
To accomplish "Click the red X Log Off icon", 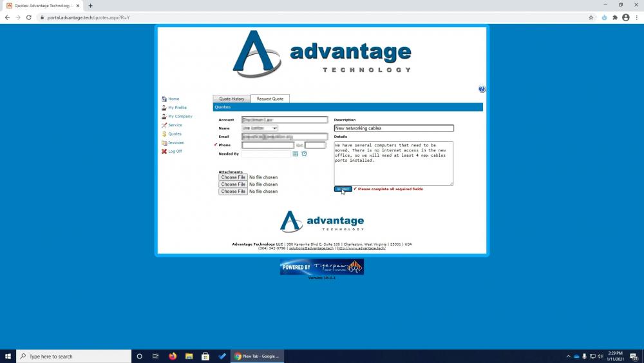I will pos(164,152).
